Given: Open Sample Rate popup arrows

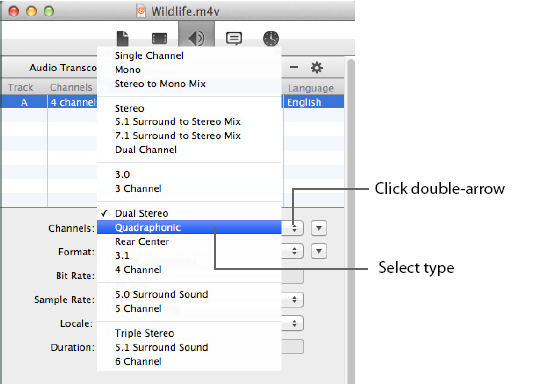Looking at the screenshot, I should pos(294,299).
